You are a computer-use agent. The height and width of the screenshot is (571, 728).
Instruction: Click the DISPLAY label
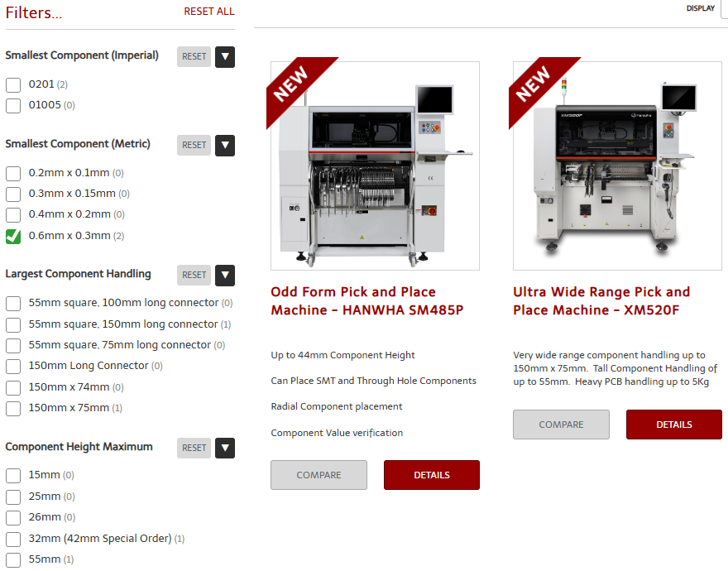(701, 8)
